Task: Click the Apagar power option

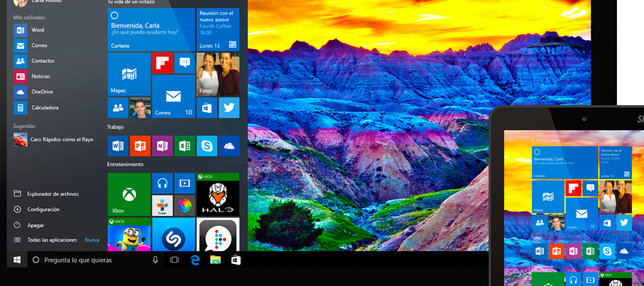Action: [29, 225]
